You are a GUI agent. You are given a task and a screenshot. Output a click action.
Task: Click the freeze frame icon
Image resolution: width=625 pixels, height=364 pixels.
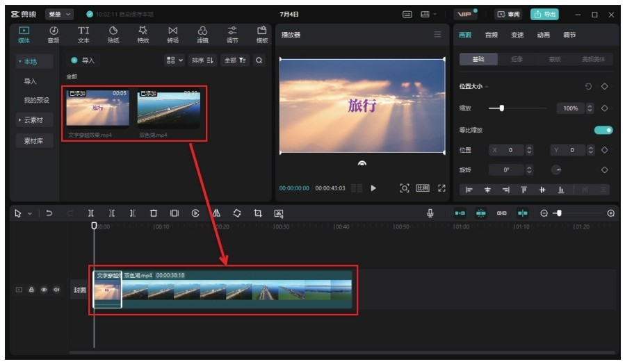(174, 213)
